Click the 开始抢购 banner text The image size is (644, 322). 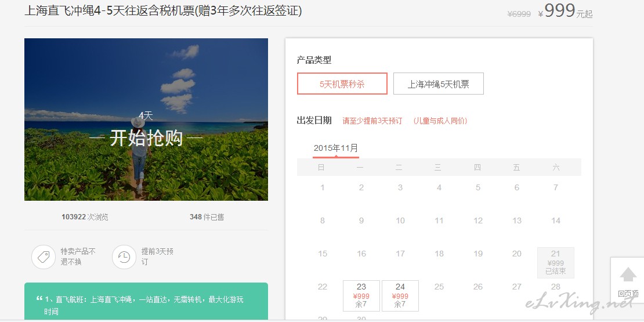point(146,139)
